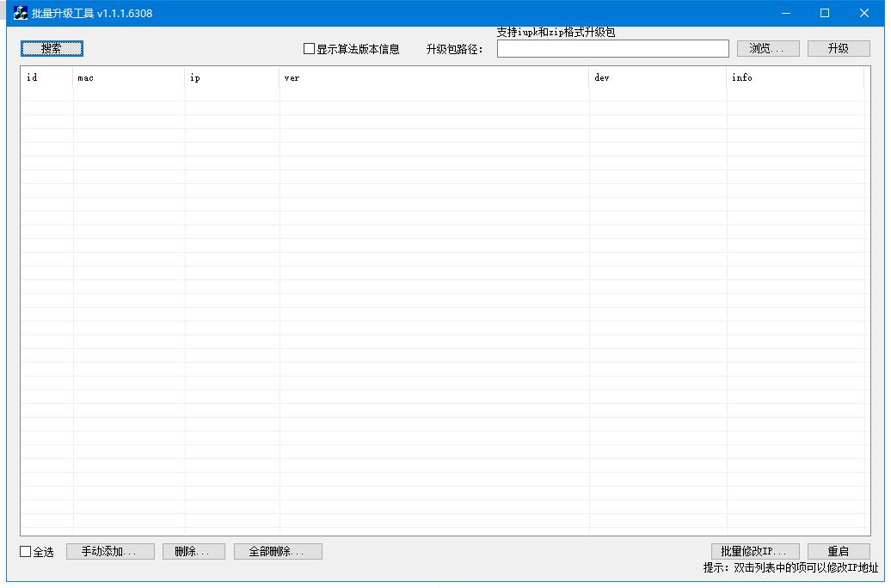Click the app icon in title bar

point(21,13)
